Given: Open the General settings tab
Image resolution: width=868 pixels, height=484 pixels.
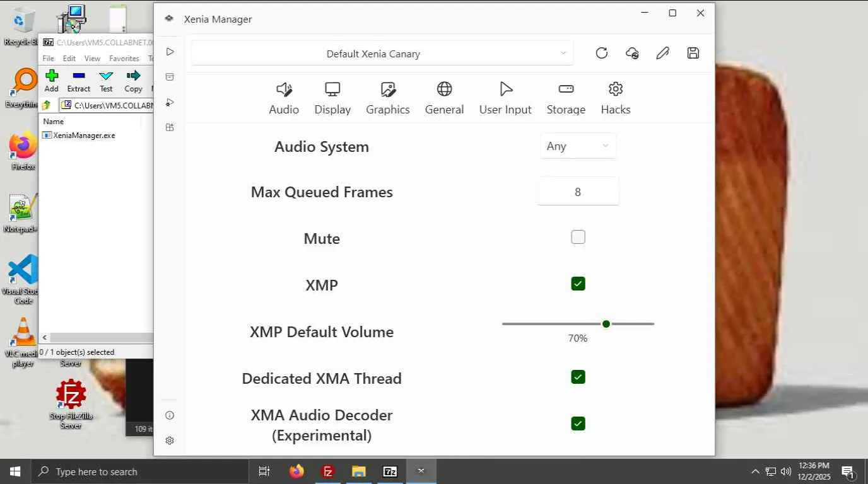Looking at the screenshot, I should 444,99.
